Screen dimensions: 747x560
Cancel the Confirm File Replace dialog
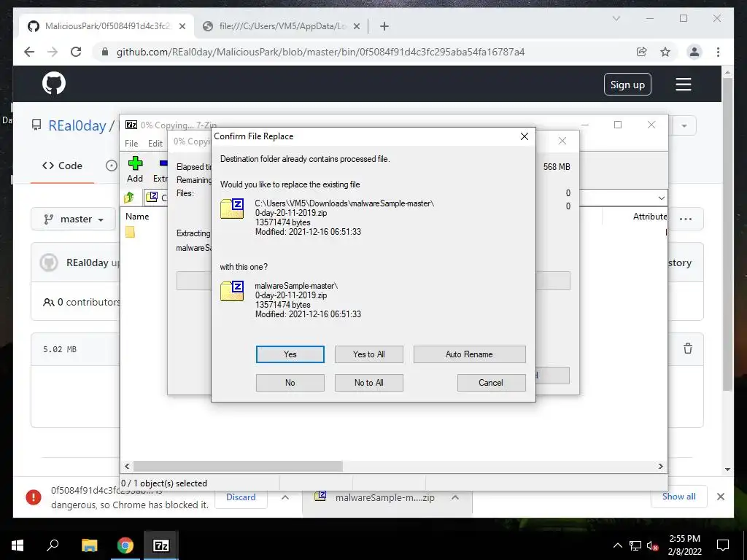pos(491,383)
